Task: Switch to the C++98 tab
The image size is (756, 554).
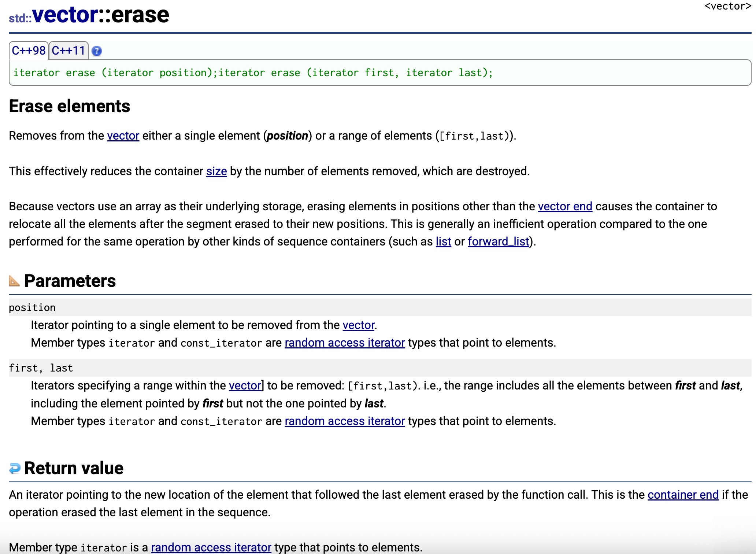Action: 29,51
